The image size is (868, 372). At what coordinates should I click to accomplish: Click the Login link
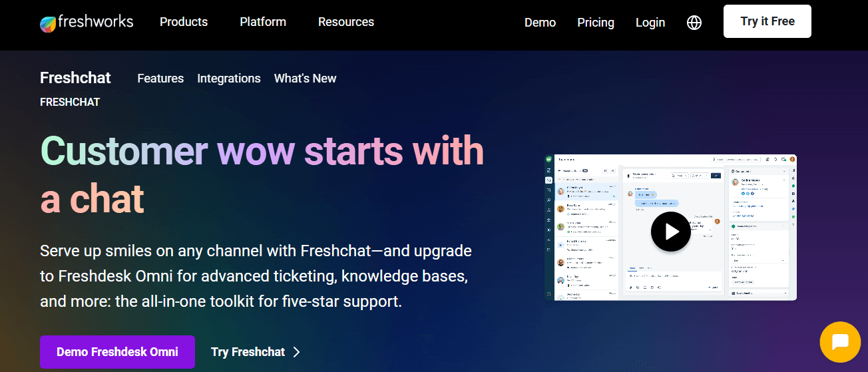[650, 23]
